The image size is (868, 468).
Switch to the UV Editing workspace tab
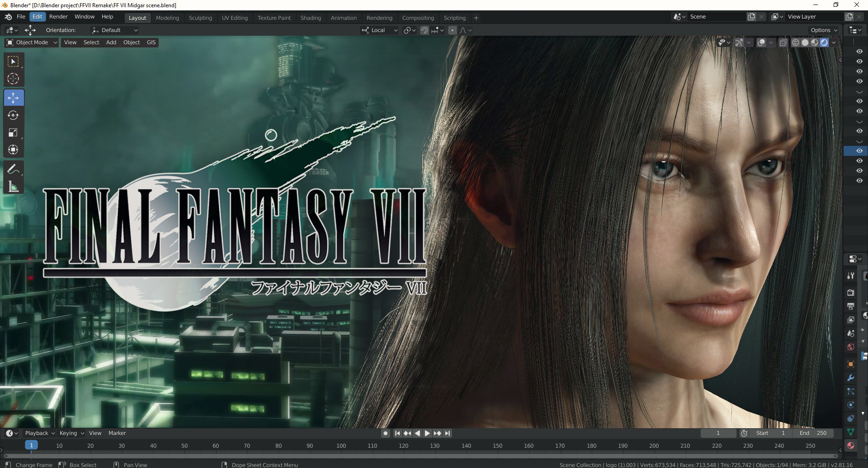[x=235, y=18]
